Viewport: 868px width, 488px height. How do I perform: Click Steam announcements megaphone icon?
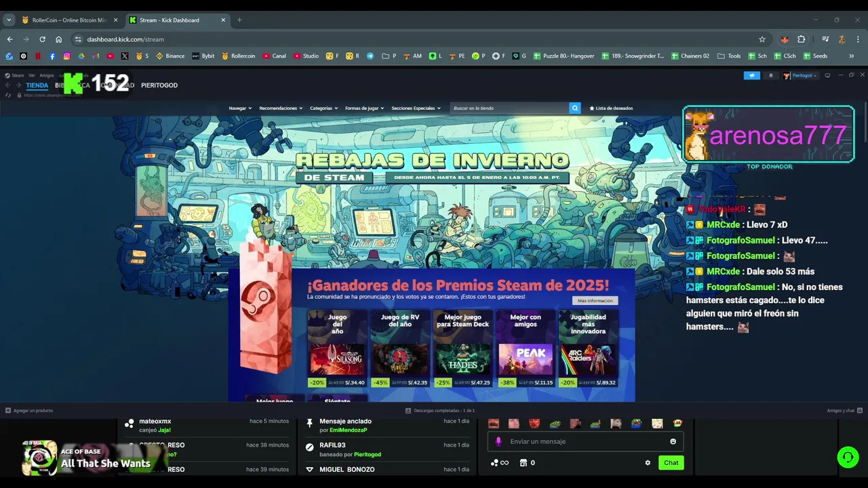pyautogui.click(x=752, y=75)
